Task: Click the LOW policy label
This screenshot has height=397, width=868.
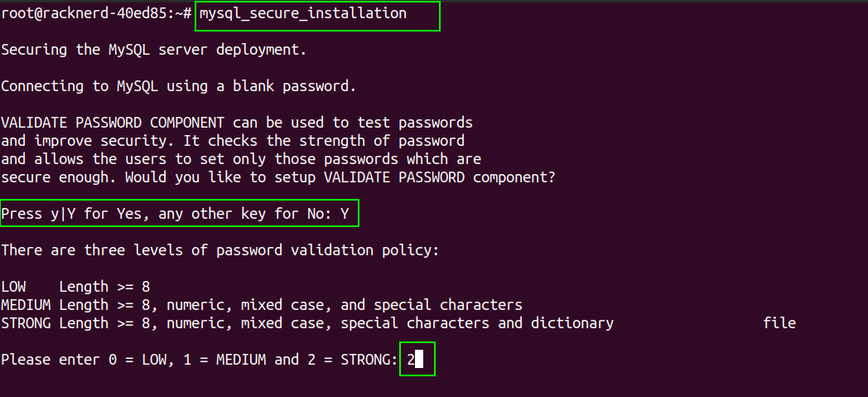Action: pyautogui.click(x=13, y=287)
